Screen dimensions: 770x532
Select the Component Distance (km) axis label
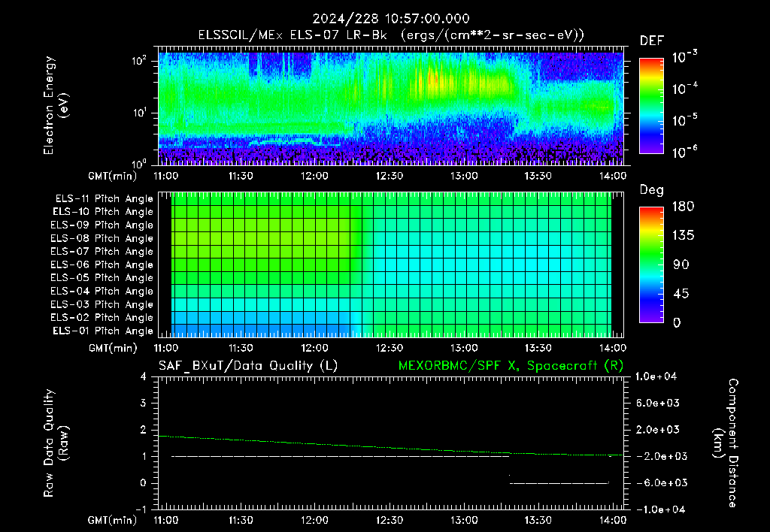click(725, 443)
